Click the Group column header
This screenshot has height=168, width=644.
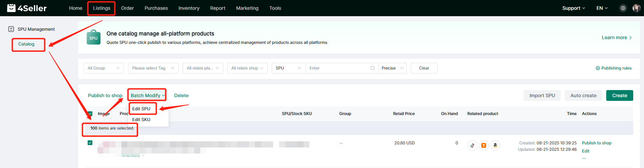[345, 114]
